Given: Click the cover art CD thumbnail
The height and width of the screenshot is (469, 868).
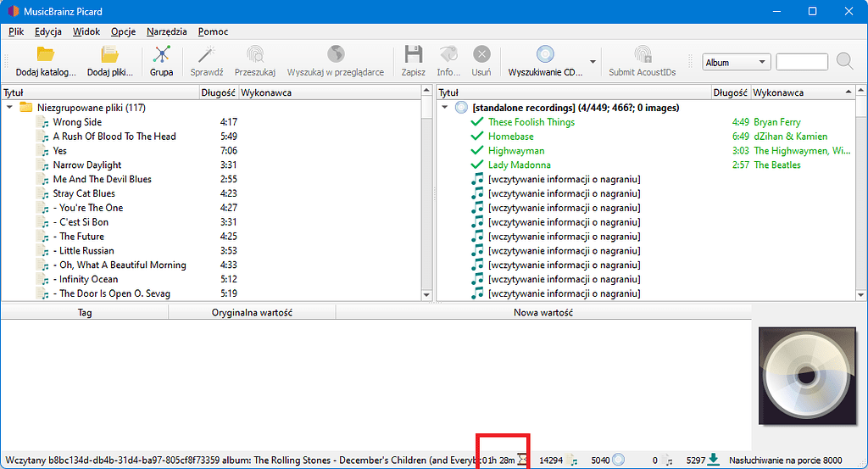Looking at the screenshot, I should pyautogui.click(x=807, y=376).
